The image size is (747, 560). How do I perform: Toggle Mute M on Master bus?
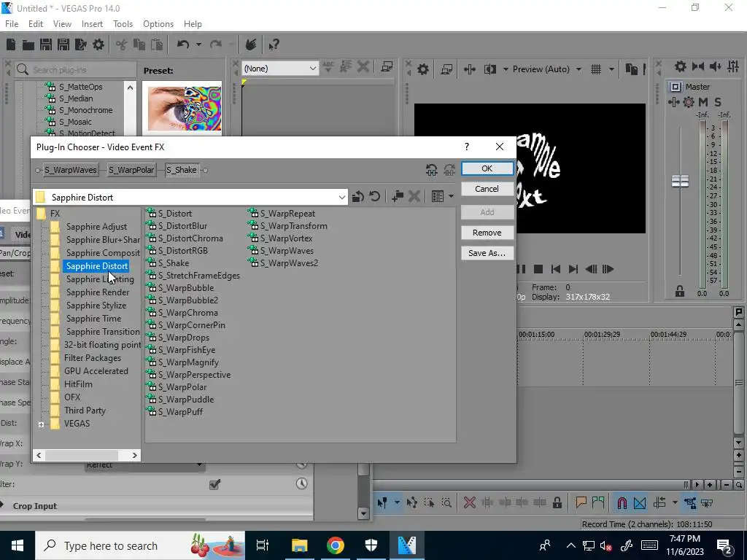point(703,102)
